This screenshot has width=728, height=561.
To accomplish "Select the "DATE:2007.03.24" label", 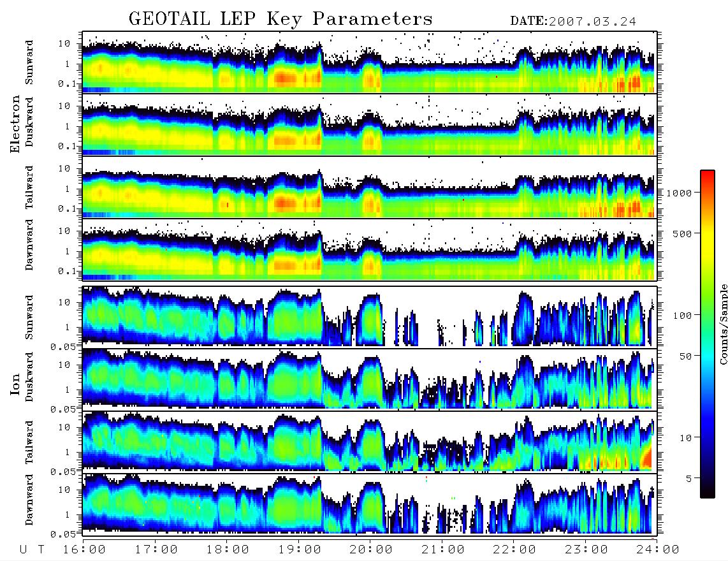I will (573, 22).
